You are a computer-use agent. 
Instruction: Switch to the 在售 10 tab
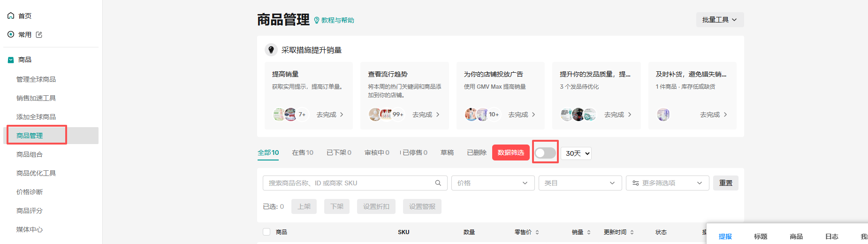pyautogui.click(x=303, y=152)
